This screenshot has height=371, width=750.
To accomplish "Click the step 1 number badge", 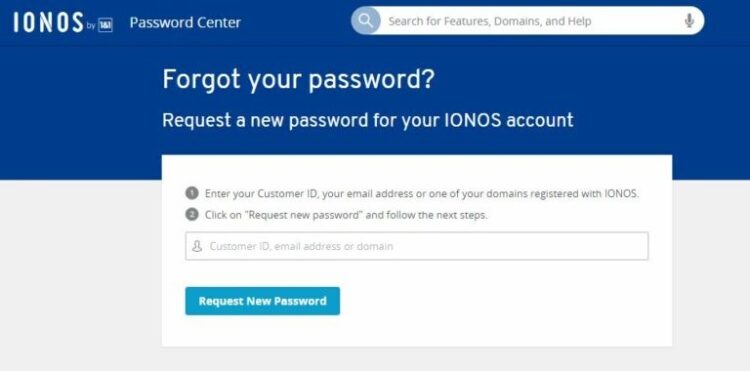I will click(x=192, y=194).
